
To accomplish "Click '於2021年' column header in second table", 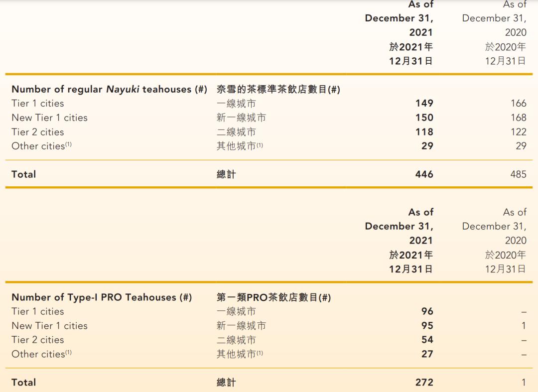I will click(x=410, y=255).
